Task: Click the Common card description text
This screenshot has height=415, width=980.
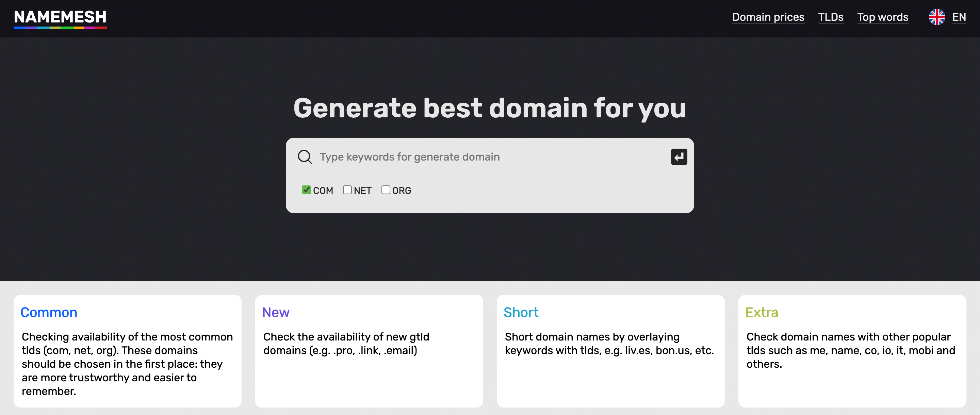Action: point(127,363)
